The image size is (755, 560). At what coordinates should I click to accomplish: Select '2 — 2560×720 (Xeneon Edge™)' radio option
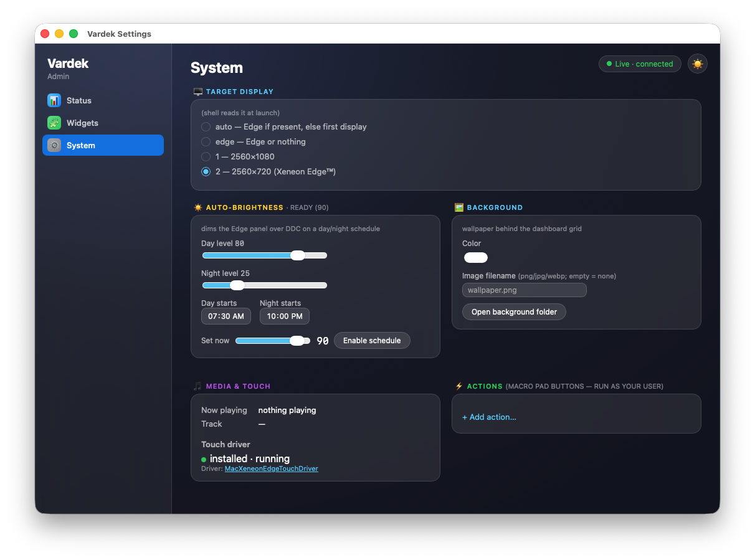(206, 171)
